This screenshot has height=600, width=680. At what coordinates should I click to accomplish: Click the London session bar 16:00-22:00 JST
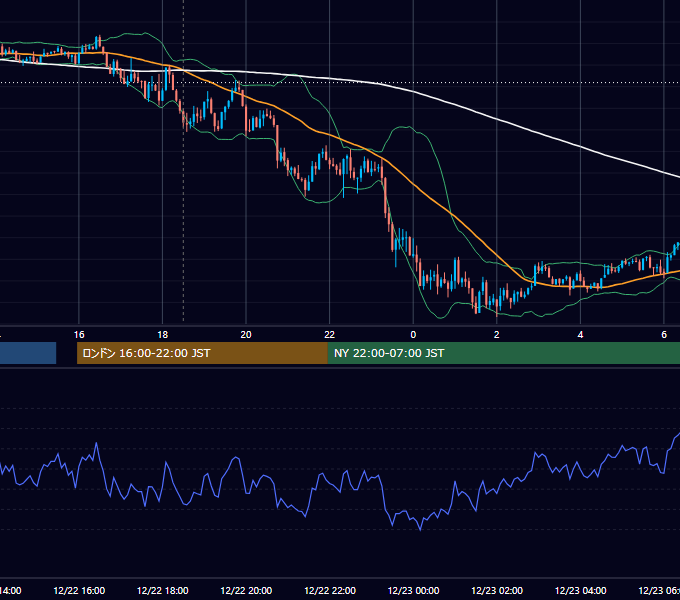pyautogui.click(x=202, y=353)
